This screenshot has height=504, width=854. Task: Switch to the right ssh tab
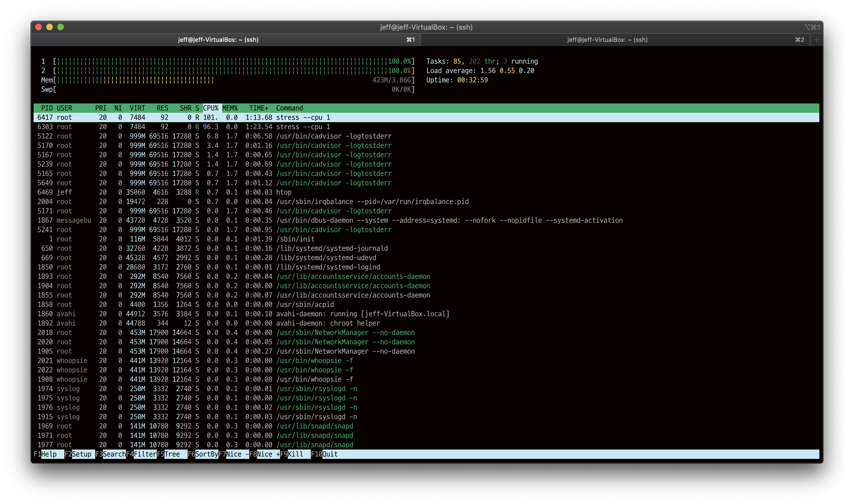[607, 40]
